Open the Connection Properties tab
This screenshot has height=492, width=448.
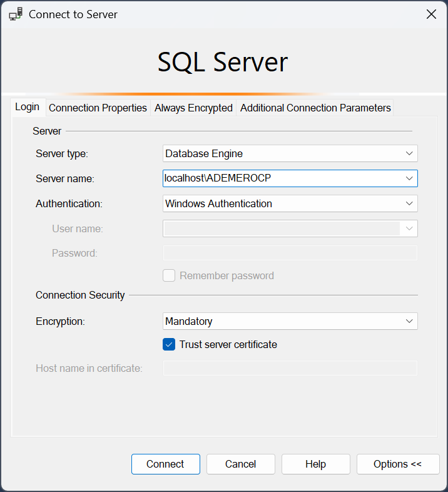click(98, 108)
